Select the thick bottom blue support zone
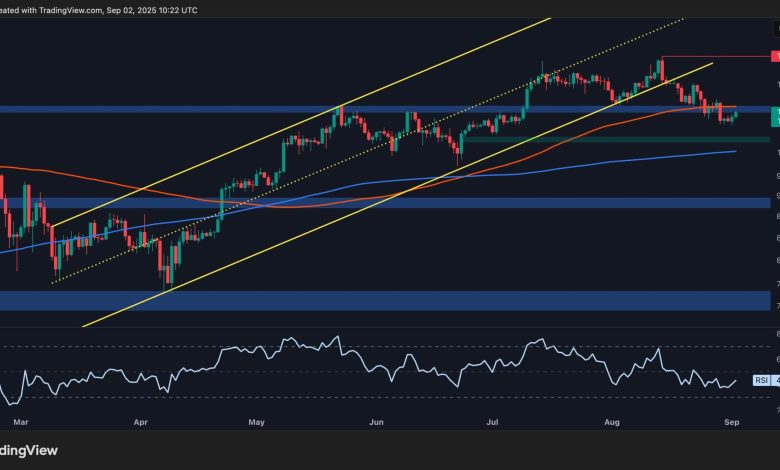The width and height of the screenshot is (780, 470). (x=385, y=301)
